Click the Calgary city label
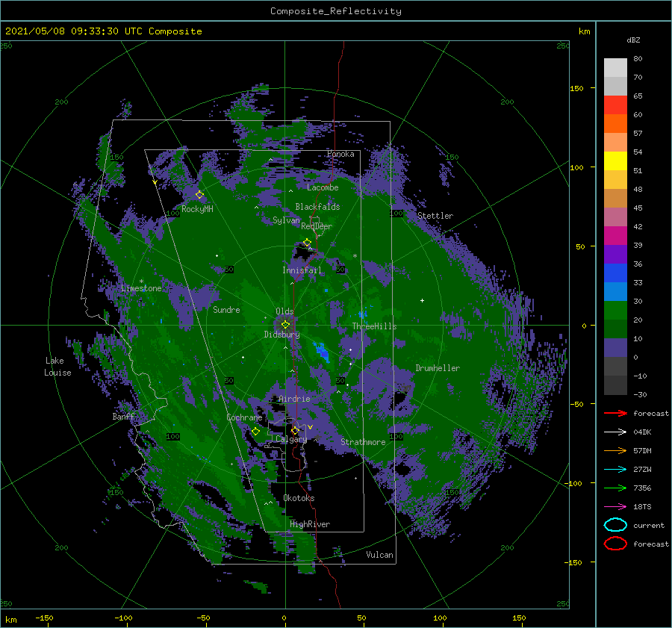Screen dimensions: 672x628 291,439
